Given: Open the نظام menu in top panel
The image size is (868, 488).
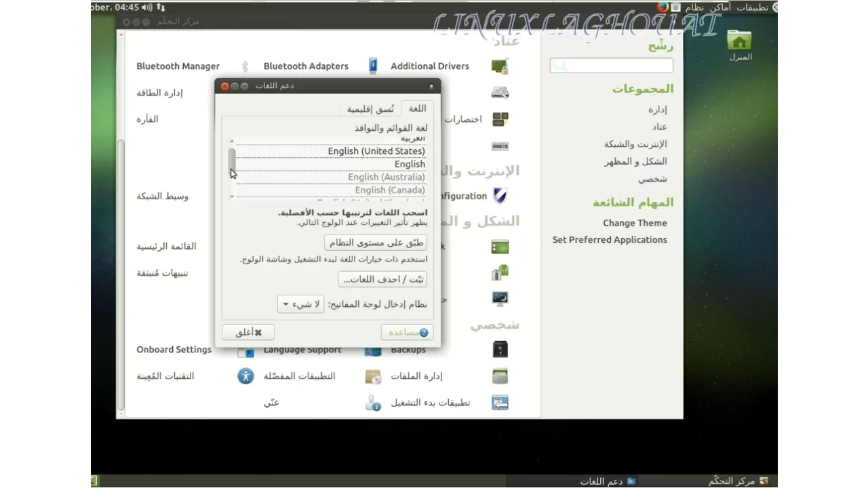Looking at the screenshot, I should tap(694, 7).
